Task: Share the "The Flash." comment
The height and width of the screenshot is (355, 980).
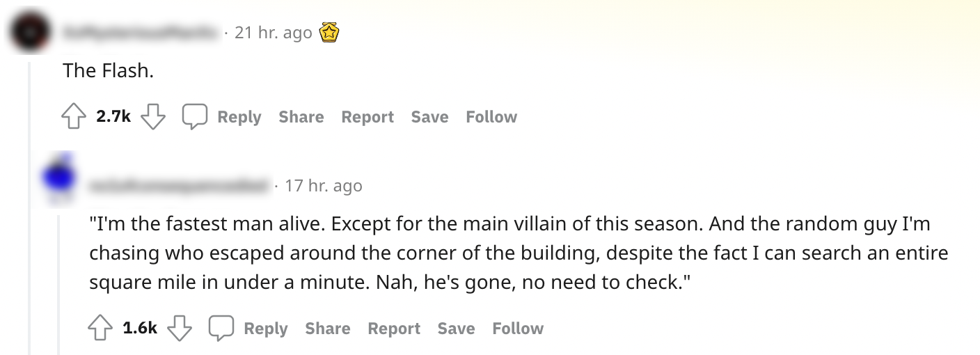Action: [301, 117]
